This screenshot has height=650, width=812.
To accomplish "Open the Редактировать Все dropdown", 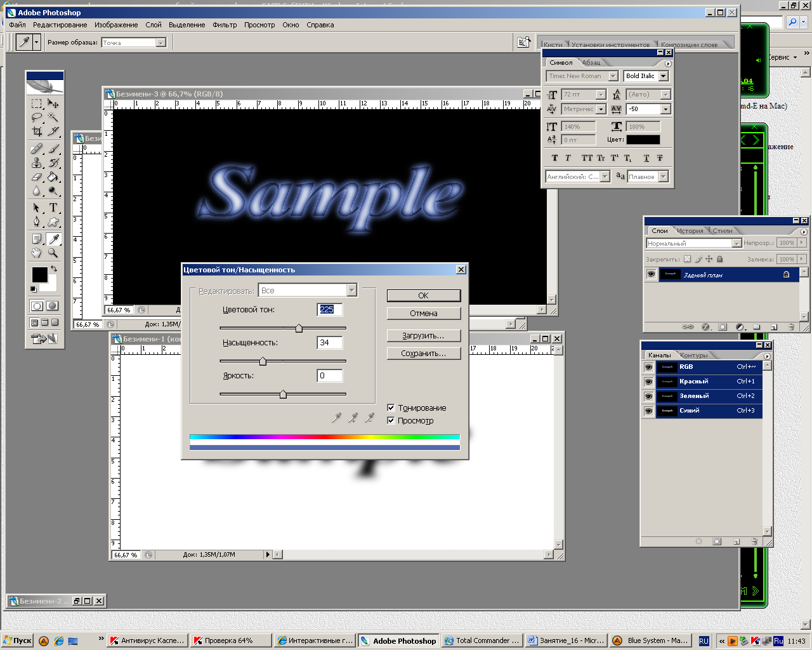I will click(352, 290).
